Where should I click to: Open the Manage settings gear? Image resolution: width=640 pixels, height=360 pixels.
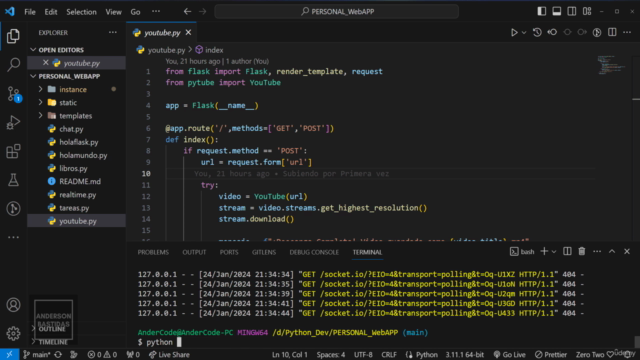tap(13, 333)
